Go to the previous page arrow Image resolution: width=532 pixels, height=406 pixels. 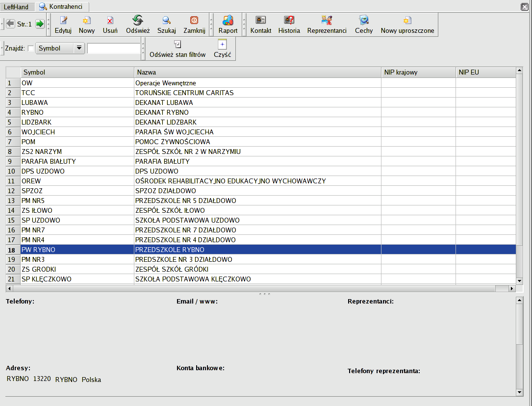coord(10,24)
